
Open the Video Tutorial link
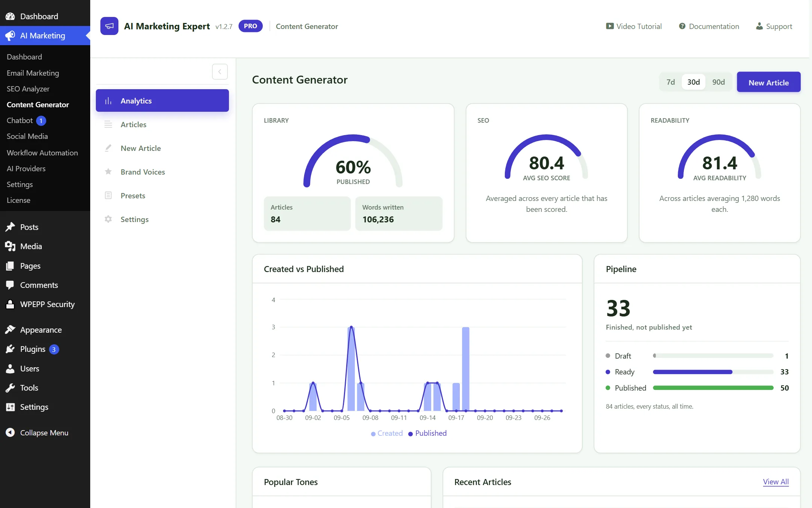pyautogui.click(x=634, y=26)
